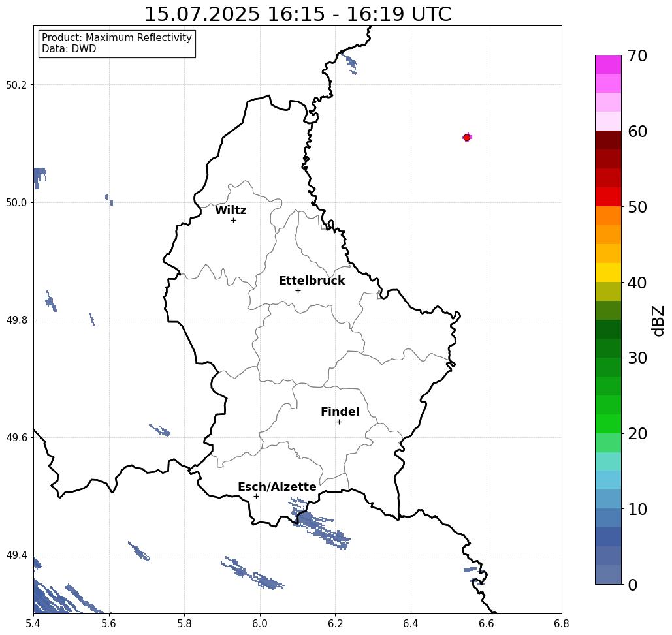Click the bright green colorbar swatch above 20
Image resolution: width=672 pixels, height=635 pixels.
pyautogui.click(x=608, y=424)
